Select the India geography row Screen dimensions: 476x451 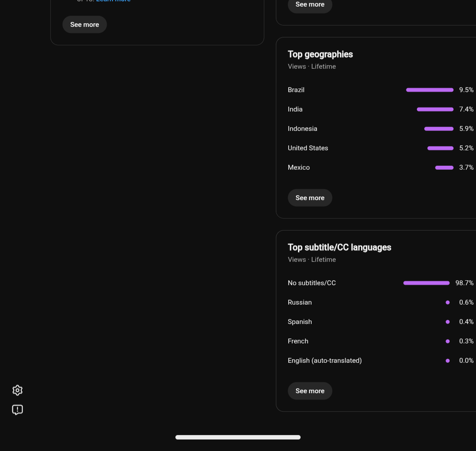[380, 109]
